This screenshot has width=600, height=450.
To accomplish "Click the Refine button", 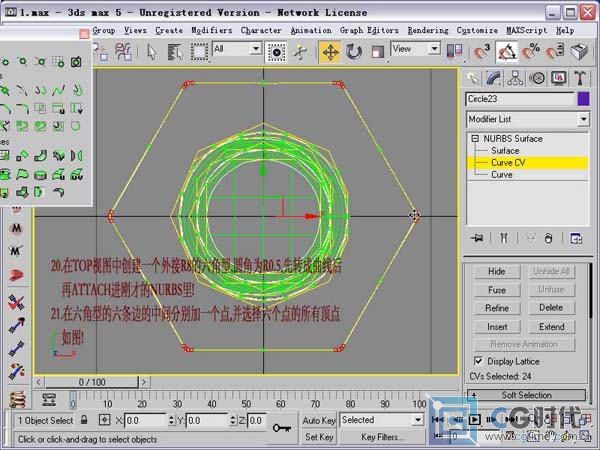I will tap(497, 308).
